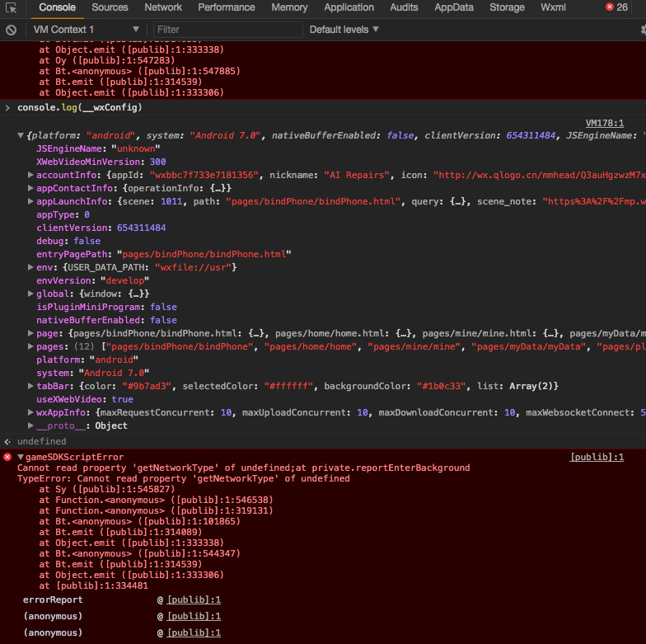
Task: Click the XWebVideoMinVersion: 300 row
Action: (101, 162)
